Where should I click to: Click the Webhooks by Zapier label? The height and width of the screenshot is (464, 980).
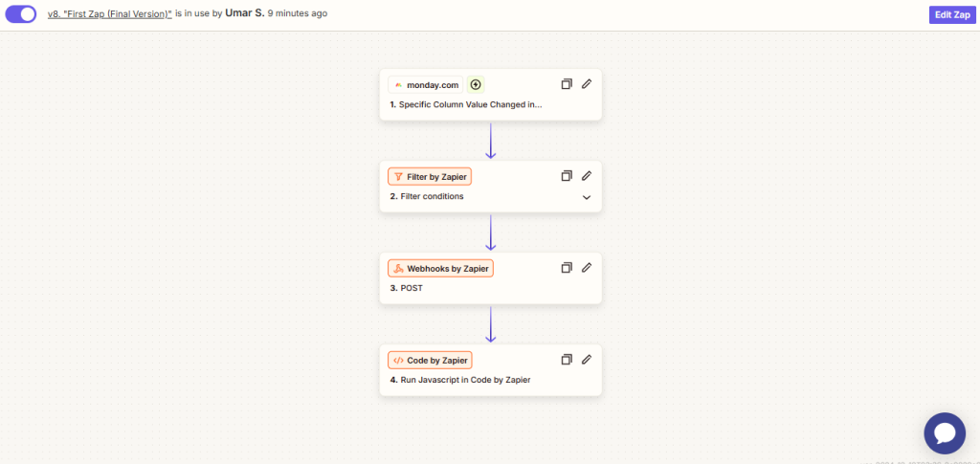pyautogui.click(x=440, y=268)
